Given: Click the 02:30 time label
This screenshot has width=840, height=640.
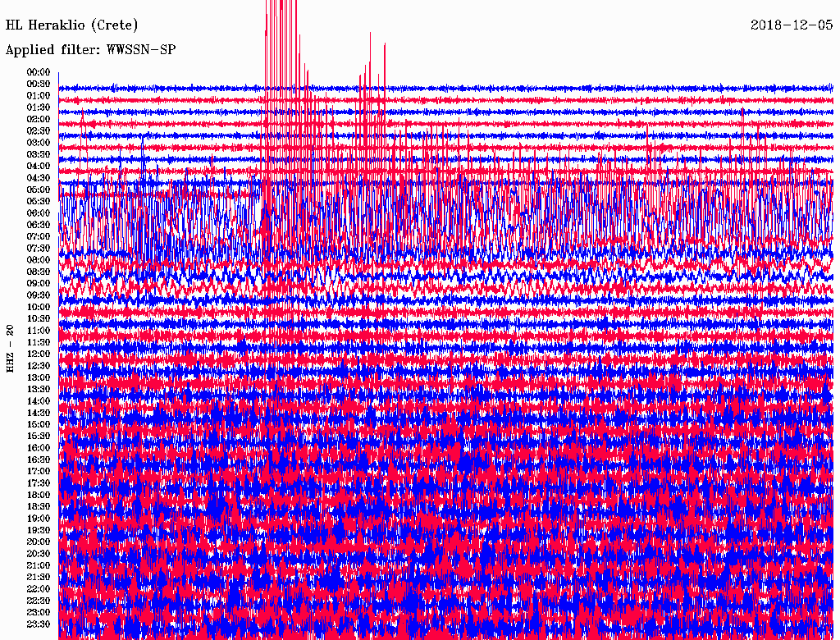Looking at the screenshot, I should pyautogui.click(x=39, y=131).
